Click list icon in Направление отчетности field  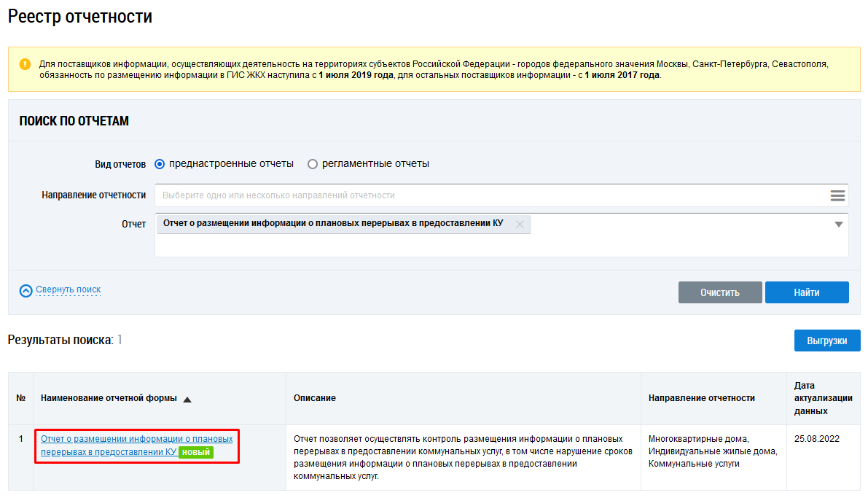pos(837,195)
